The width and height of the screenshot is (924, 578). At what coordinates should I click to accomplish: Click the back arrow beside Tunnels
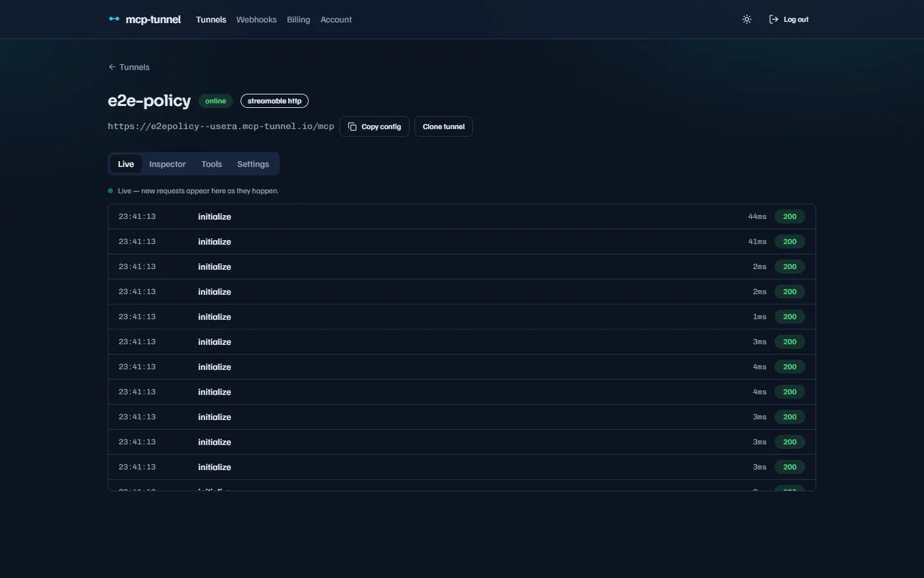112,67
